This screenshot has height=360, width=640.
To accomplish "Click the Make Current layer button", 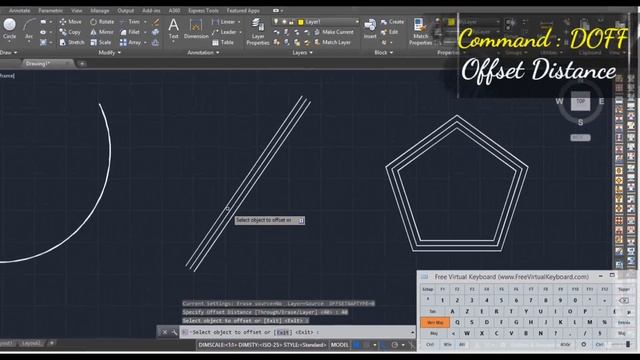I will [334, 32].
